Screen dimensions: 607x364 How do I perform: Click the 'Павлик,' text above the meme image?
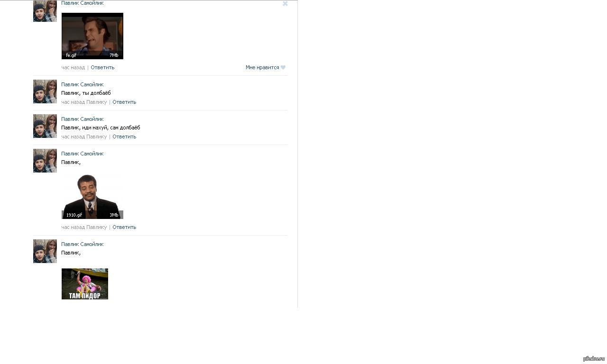[71, 253]
